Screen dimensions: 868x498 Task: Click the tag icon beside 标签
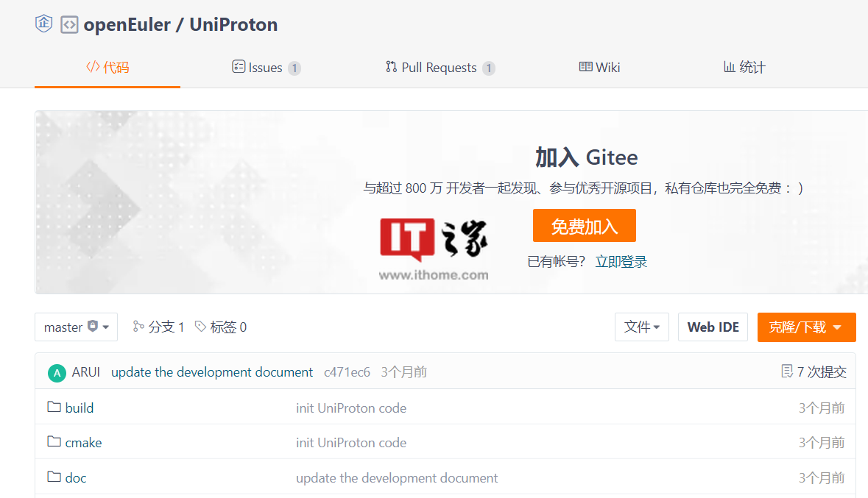coord(200,327)
